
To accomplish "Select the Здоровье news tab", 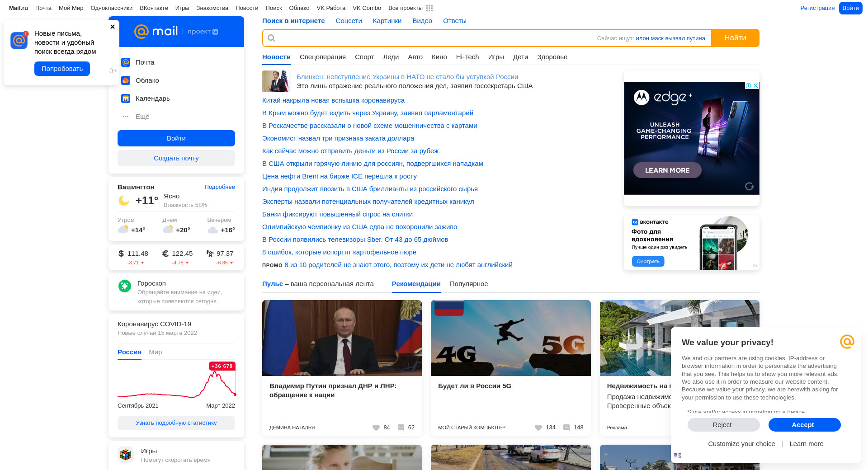I will 552,57.
